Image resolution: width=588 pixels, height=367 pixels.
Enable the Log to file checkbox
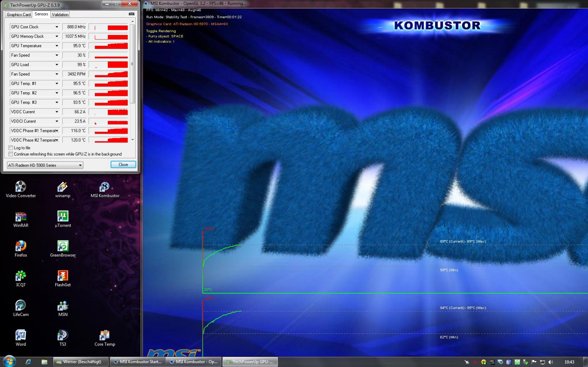coord(11,148)
